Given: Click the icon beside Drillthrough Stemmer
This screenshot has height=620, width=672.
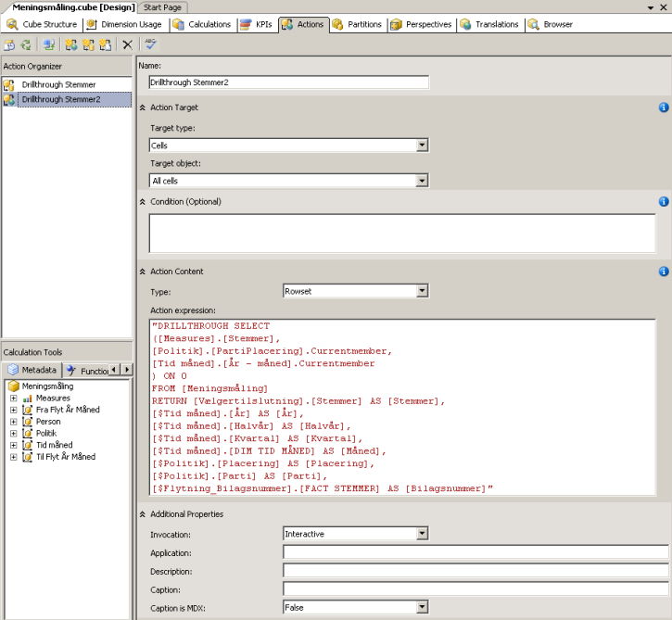Looking at the screenshot, I should click(x=9, y=85).
